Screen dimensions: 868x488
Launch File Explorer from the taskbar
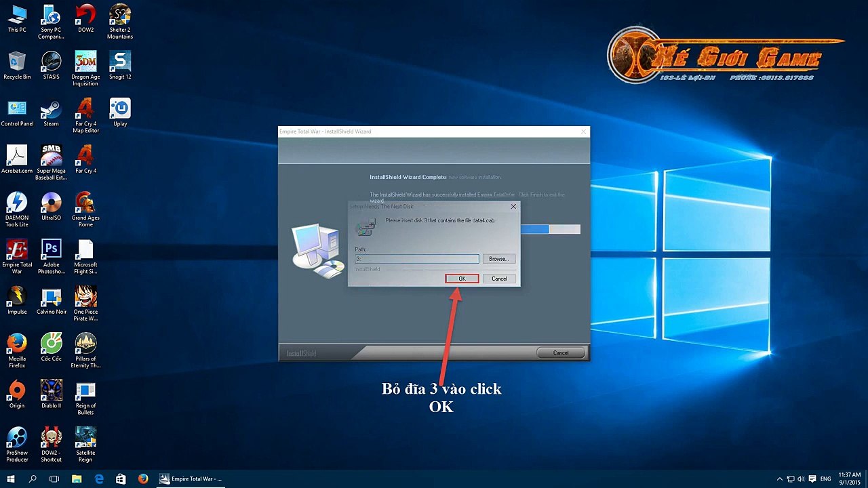77,479
